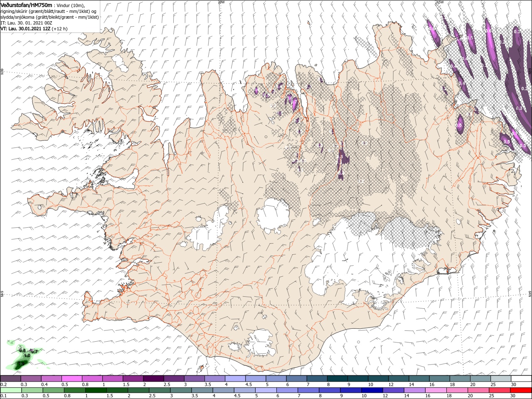Pick the dark purple snow swatch for 2–2.5 mm
Screen dimensions: 532x399
coord(153,378)
